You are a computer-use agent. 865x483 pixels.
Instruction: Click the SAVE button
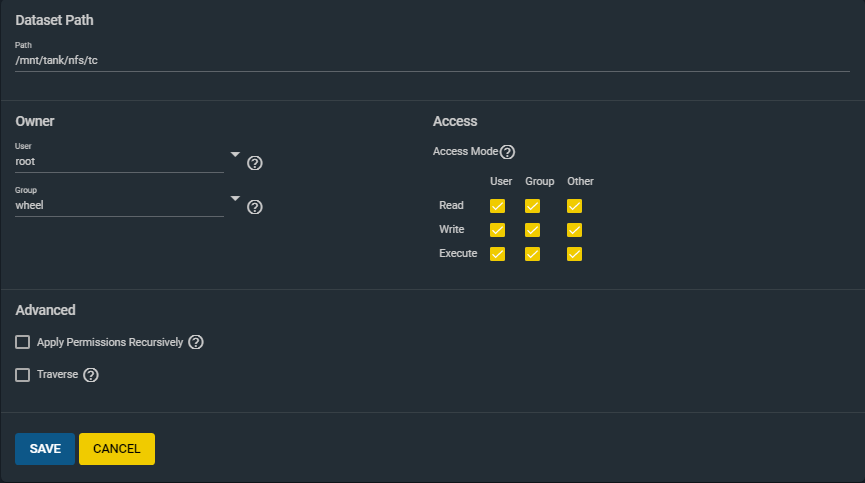pyautogui.click(x=45, y=449)
